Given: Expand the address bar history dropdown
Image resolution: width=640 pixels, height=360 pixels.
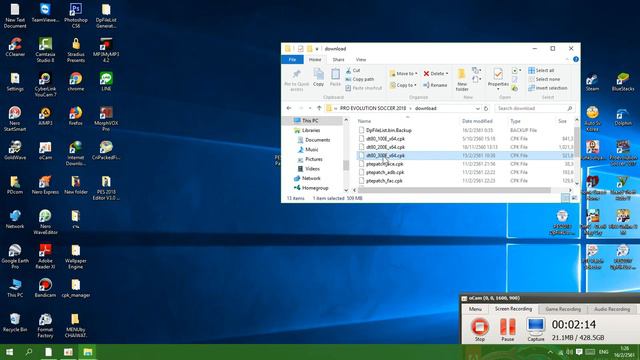Looking at the screenshot, I should [477, 109].
